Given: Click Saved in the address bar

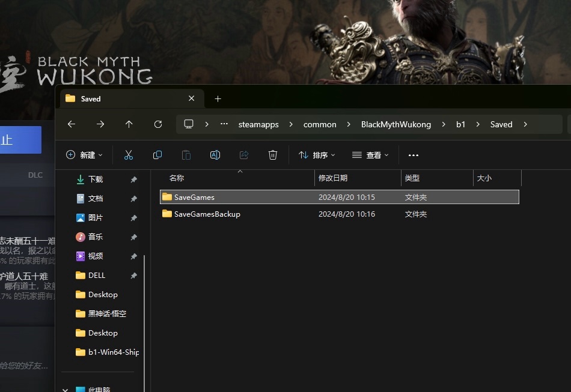Looking at the screenshot, I should [x=501, y=124].
